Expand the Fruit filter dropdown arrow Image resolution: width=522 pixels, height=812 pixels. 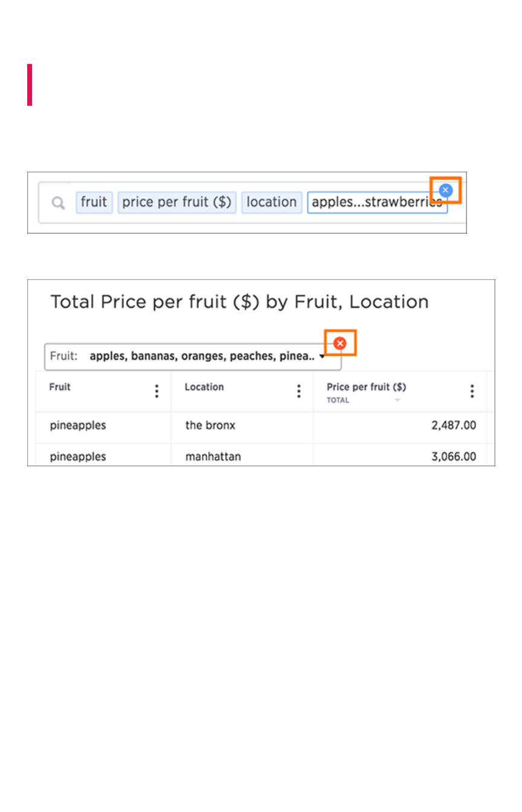323,356
